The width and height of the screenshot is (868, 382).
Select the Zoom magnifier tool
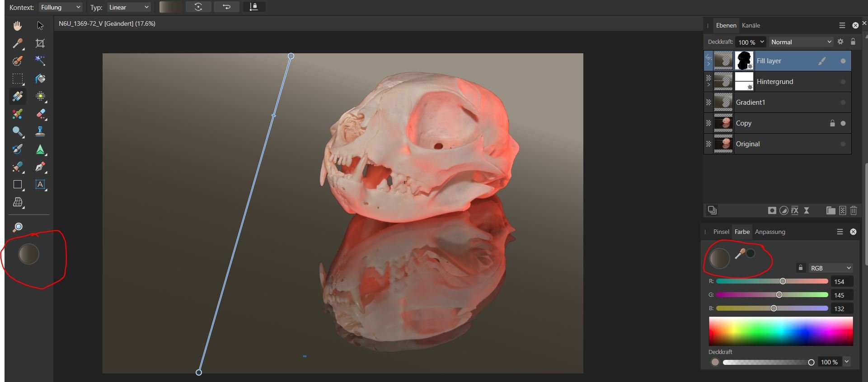pyautogui.click(x=17, y=227)
